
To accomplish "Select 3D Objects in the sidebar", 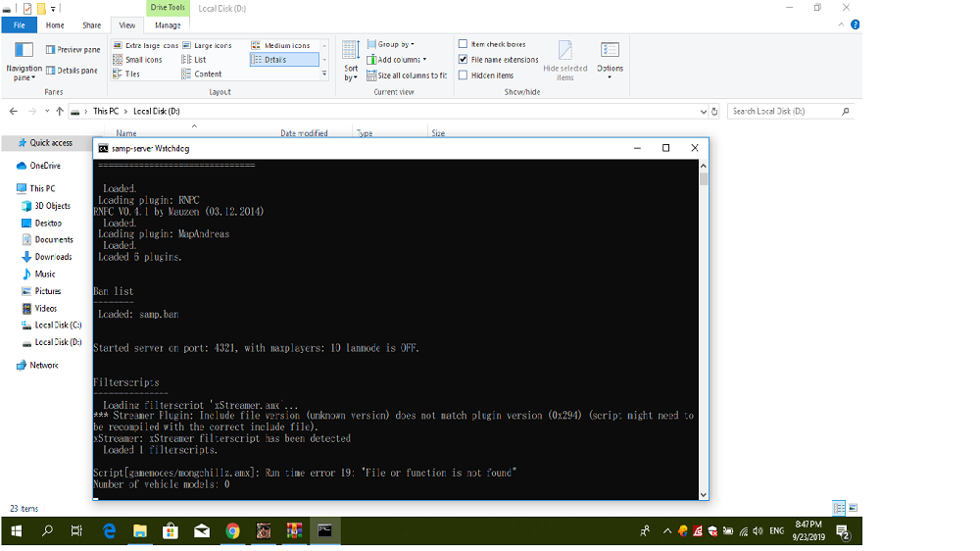I will click(47, 206).
